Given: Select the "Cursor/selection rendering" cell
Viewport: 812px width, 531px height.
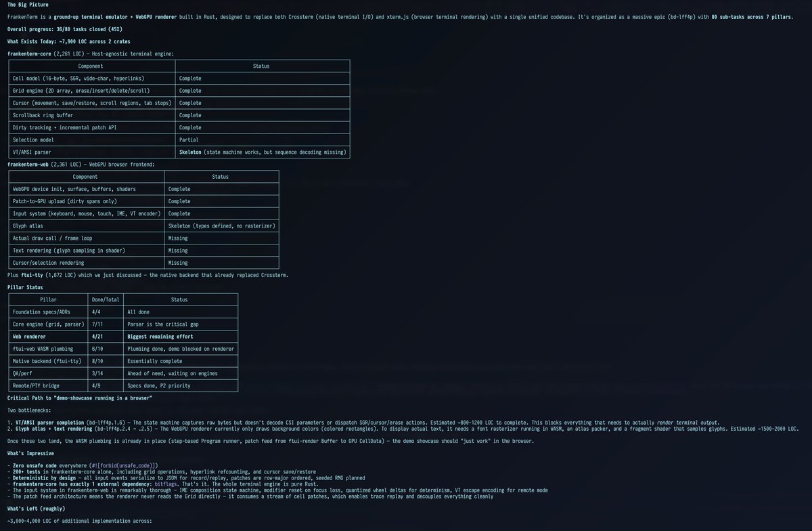Looking at the screenshot, I should tap(86, 263).
